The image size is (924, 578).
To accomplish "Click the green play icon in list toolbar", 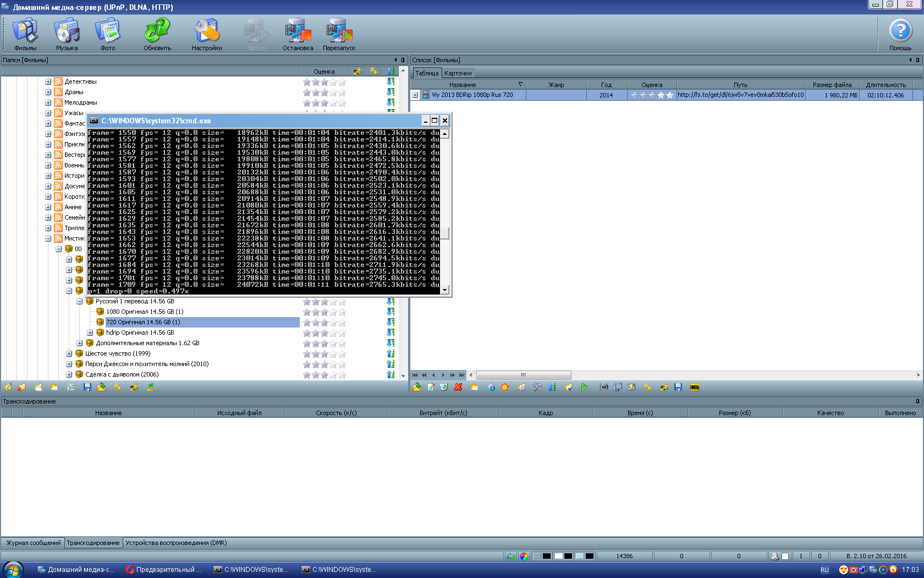I will (585, 388).
